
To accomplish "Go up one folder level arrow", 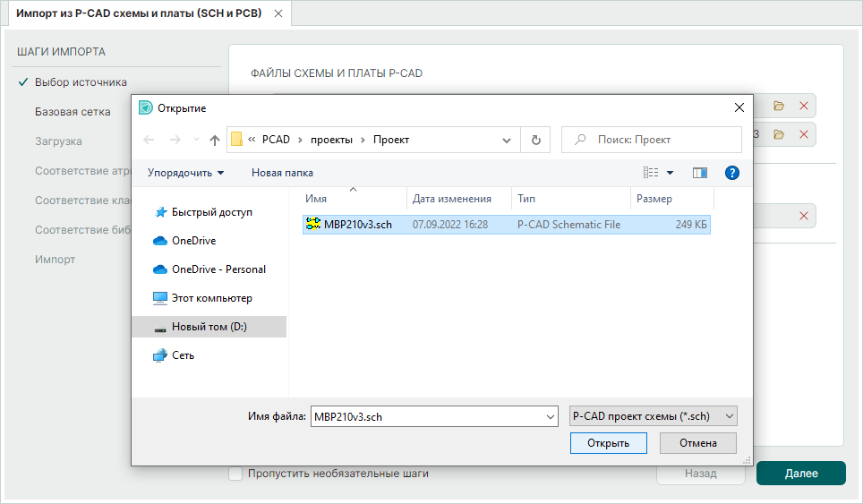I will pos(215,140).
